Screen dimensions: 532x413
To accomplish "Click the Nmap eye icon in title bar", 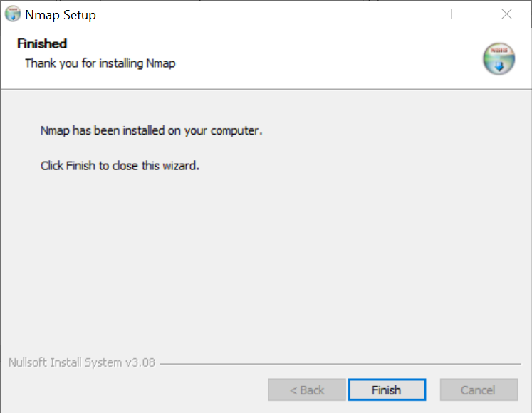I will point(12,14).
